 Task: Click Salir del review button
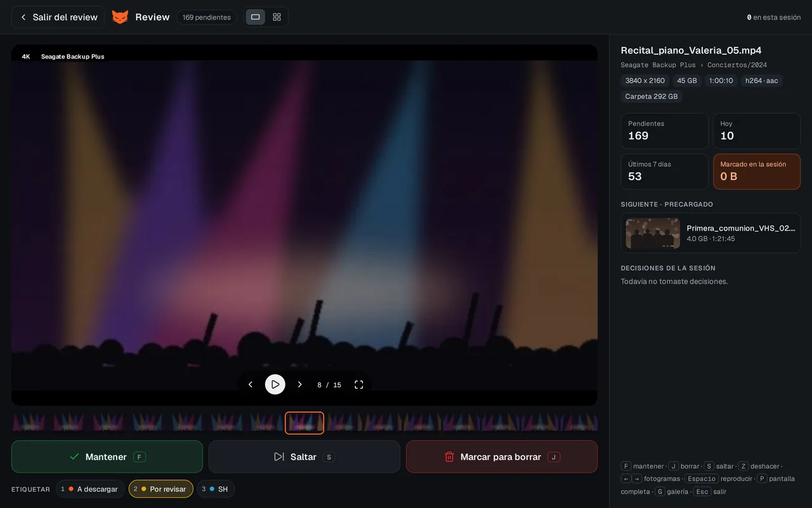(x=58, y=17)
